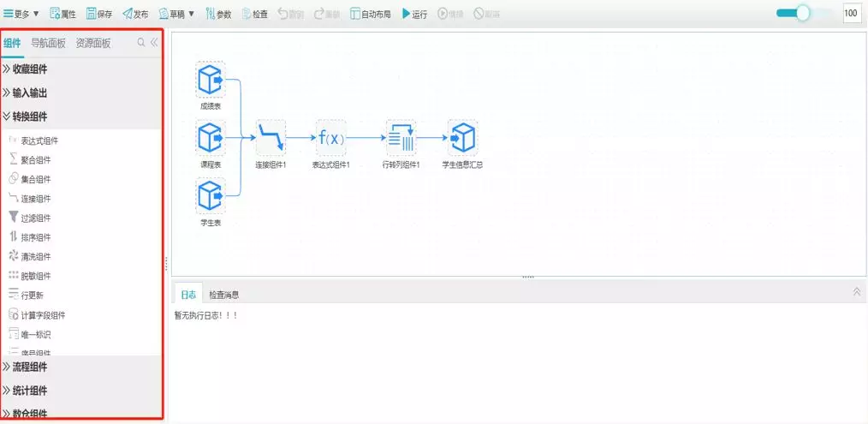Switch to the 检查消息 tab

[x=224, y=295]
